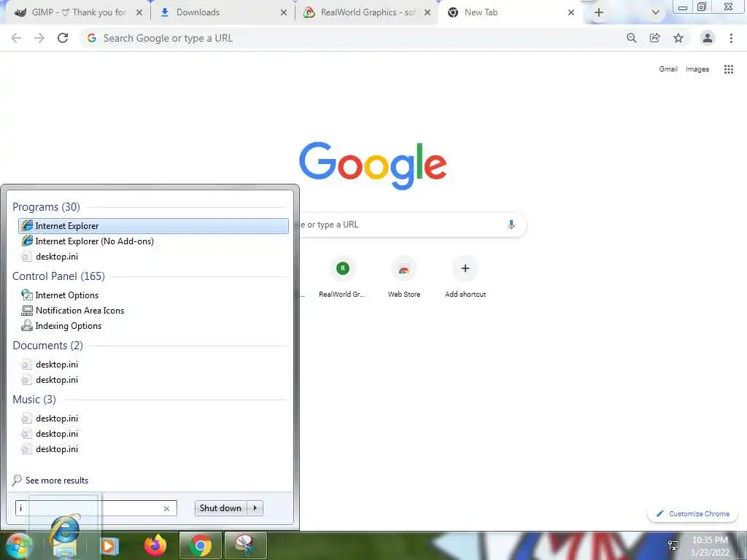Click the share page icon
Image resolution: width=747 pixels, height=560 pixels.
(x=655, y=38)
